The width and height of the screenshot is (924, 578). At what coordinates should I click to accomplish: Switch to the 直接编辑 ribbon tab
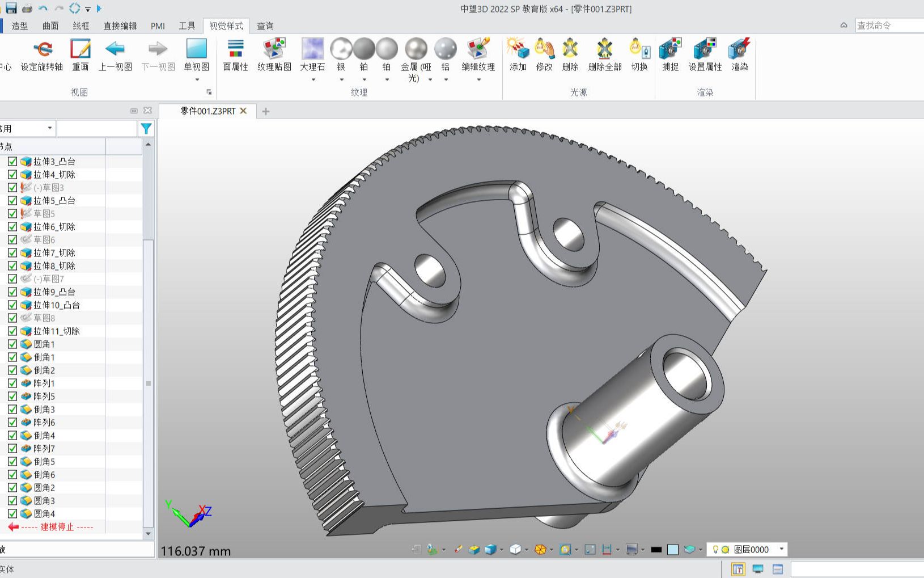[120, 26]
